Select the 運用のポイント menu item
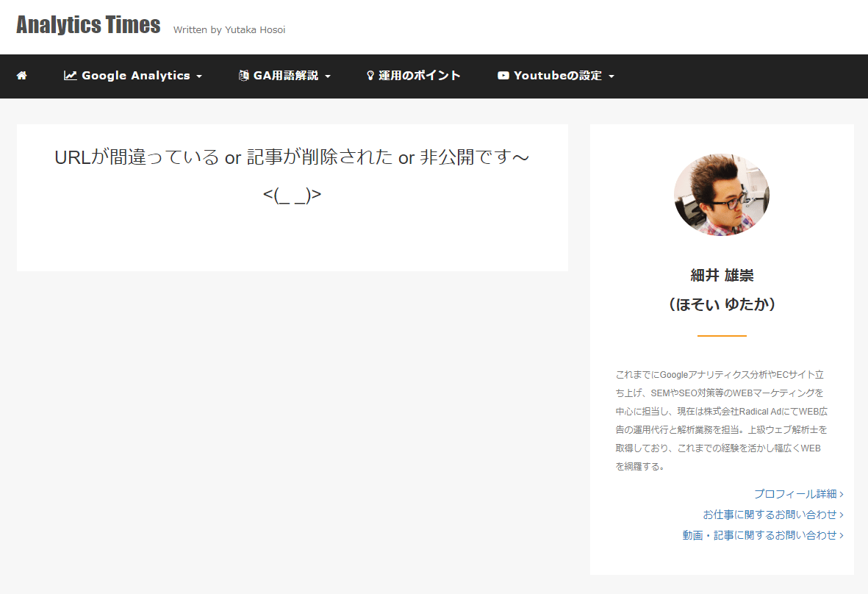Image resolution: width=868 pixels, height=594 pixels. pyautogui.click(x=419, y=76)
